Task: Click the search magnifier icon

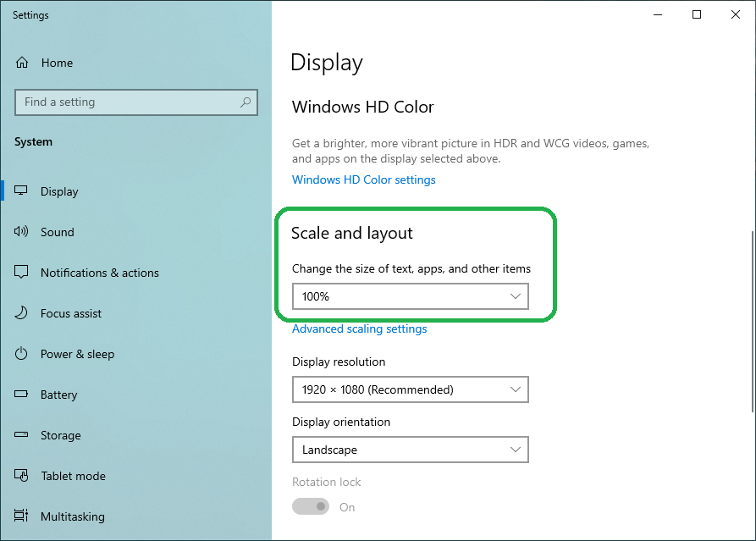Action: (246, 102)
